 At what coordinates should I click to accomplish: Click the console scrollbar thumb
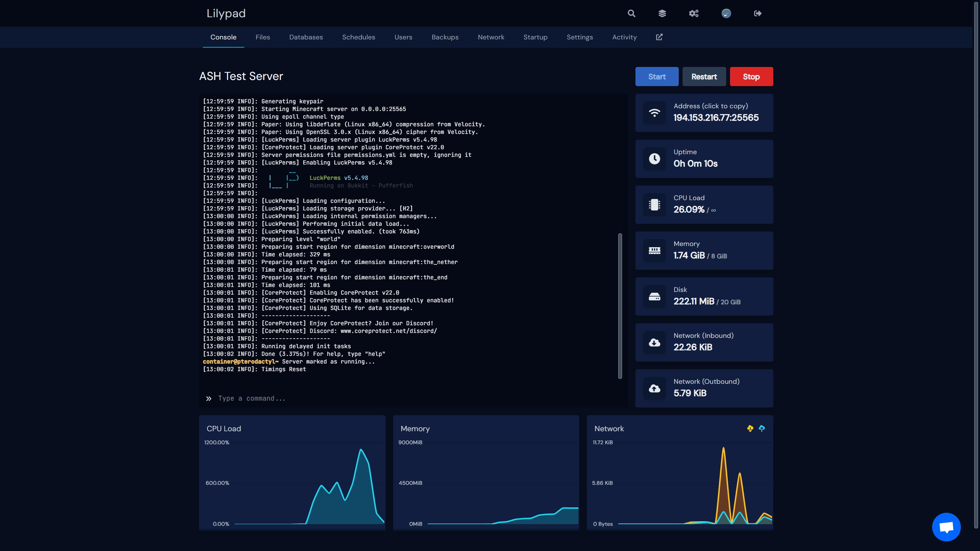(x=620, y=306)
